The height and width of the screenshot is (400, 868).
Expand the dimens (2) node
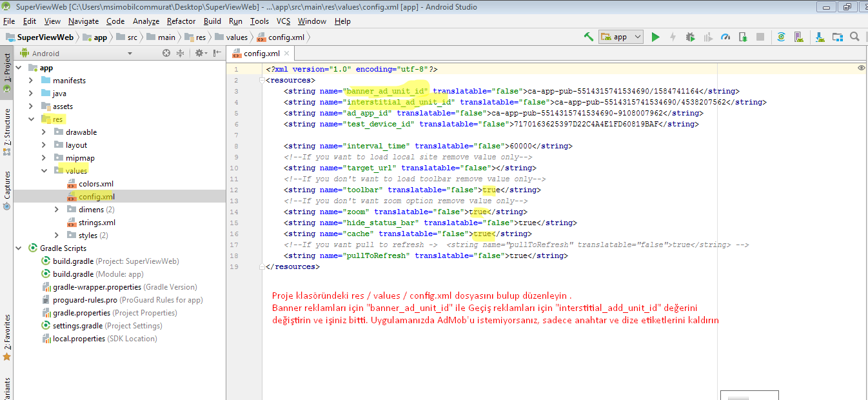[x=57, y=210]
